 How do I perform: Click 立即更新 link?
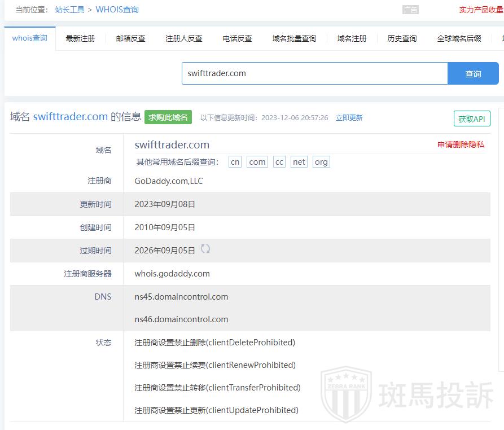[349, 118]
